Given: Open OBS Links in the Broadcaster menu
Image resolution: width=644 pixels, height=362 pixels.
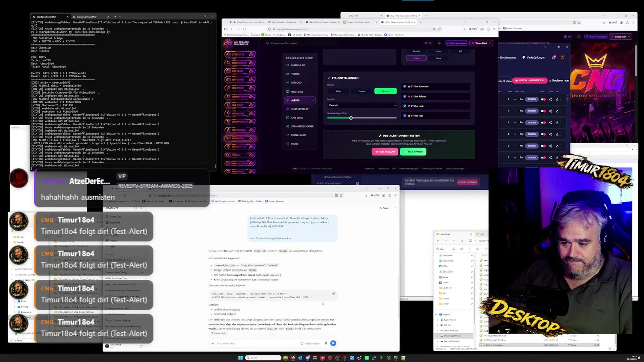Looking at the screenshot, I should 297,92.
